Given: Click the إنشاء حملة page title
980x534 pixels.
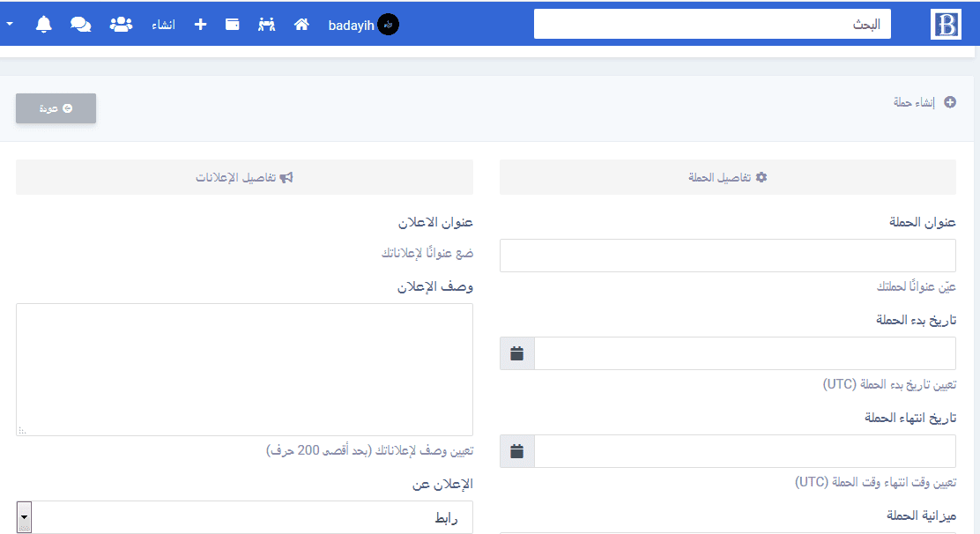Looking at the screenshot, I should [x=914, y=102].
